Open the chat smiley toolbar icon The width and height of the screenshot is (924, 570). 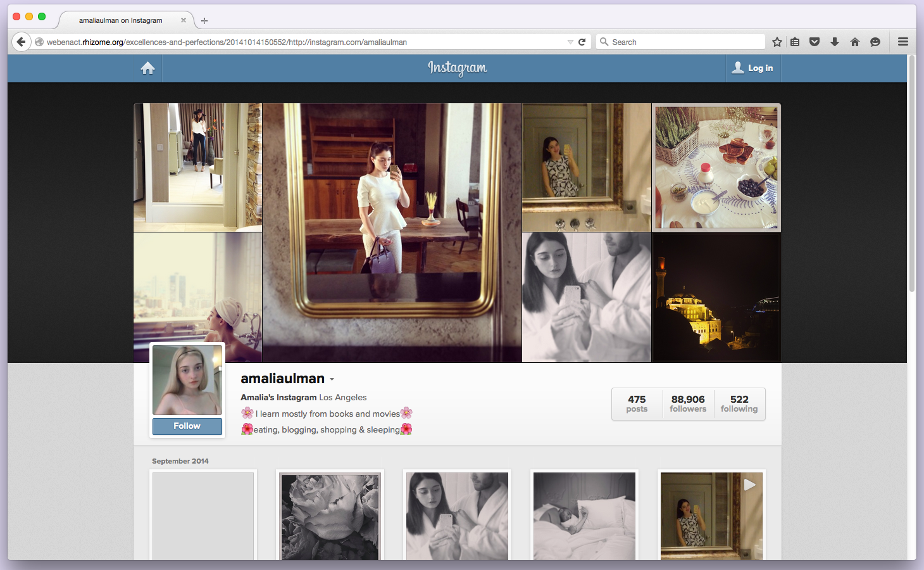coord(875,42)
